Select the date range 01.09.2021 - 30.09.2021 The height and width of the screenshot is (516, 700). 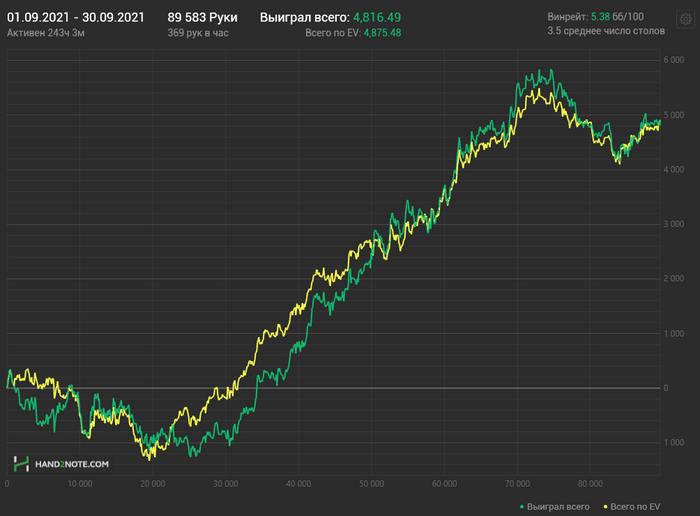76,17
